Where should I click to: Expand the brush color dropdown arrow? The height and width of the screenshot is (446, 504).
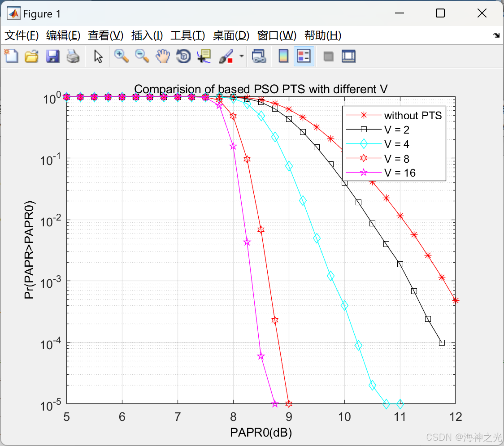pos(241,56)
